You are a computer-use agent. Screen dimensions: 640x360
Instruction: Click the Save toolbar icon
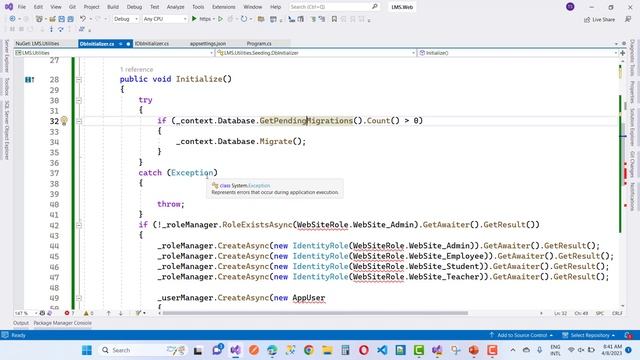click(x=61, y=19)
